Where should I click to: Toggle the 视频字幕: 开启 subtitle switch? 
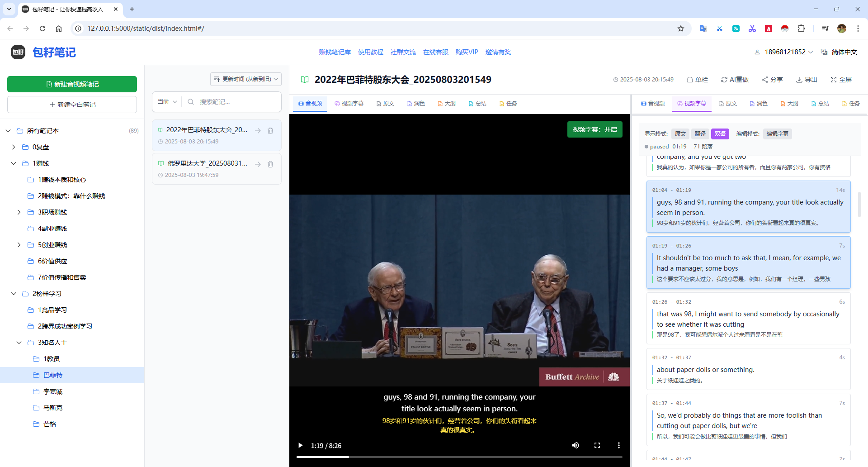pyautogui.click(x=594, y=129)
